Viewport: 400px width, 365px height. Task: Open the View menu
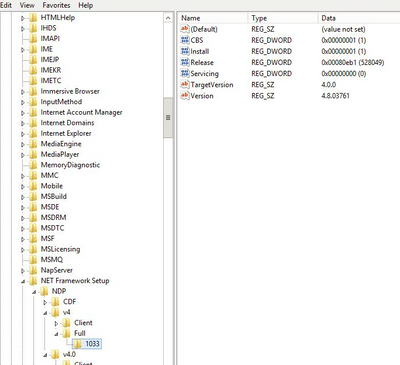point(27,5)
